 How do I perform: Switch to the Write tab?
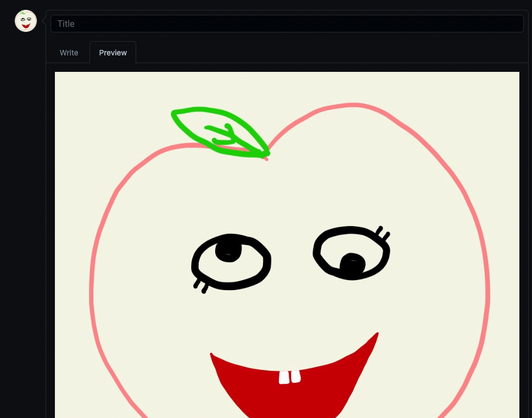click(69, 53)
